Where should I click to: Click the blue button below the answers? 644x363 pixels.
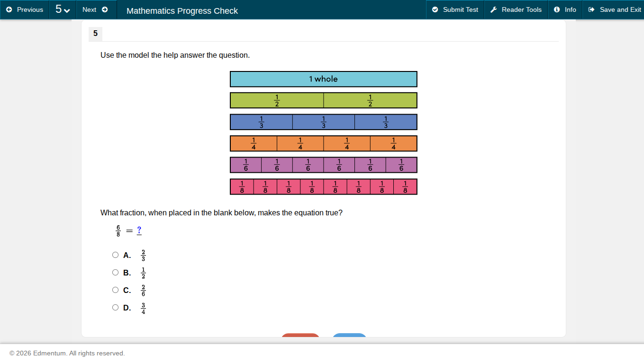349,336
